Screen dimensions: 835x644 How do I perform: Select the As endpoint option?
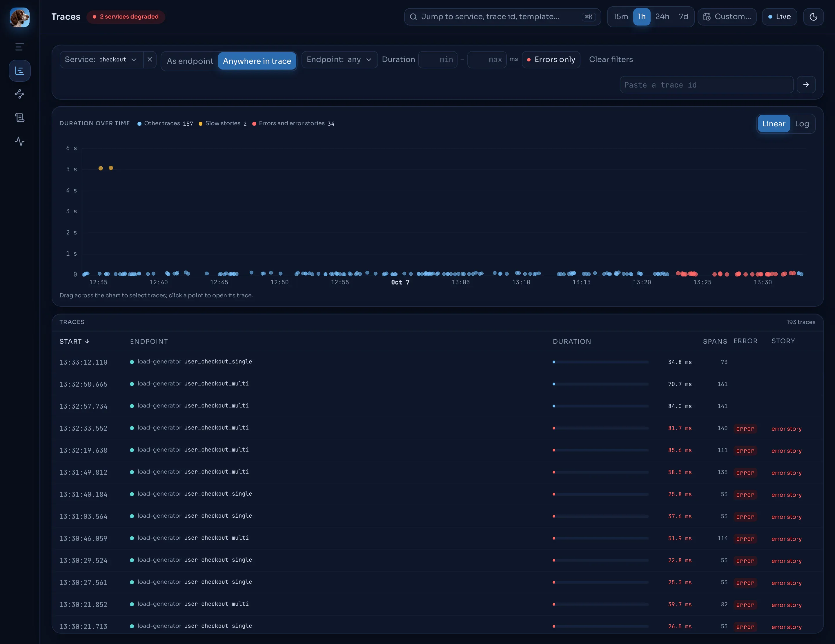click(x=190, y=61)
